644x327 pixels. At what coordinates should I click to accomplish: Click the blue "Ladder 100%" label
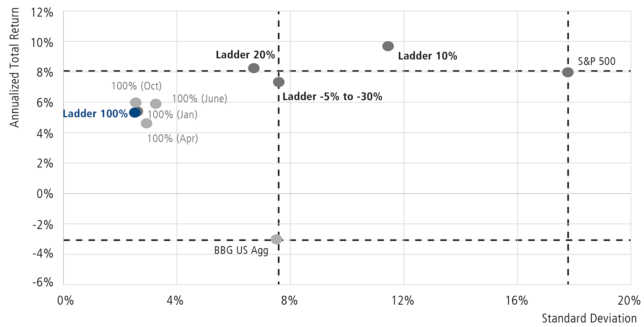tap(95, 114)
